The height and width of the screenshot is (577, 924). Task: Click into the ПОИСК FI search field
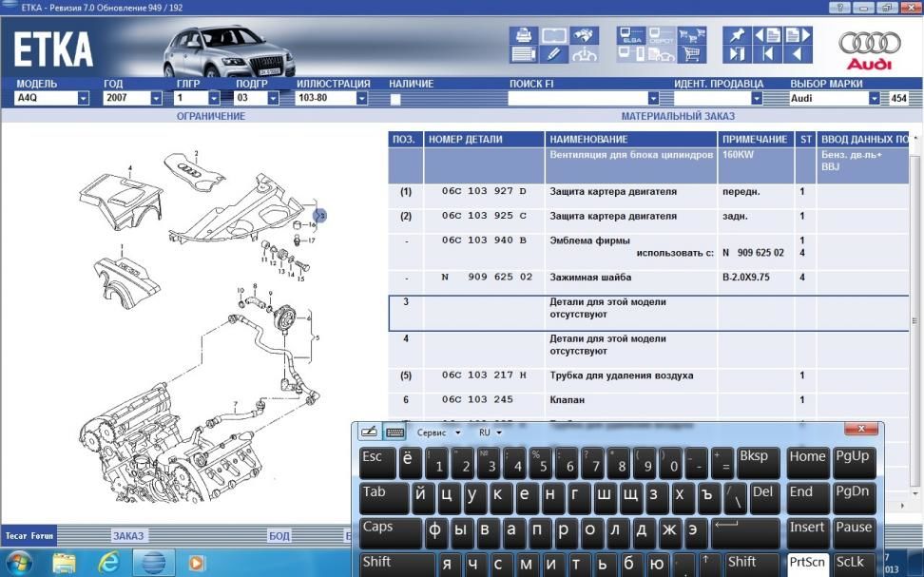[x=578, y=99]
